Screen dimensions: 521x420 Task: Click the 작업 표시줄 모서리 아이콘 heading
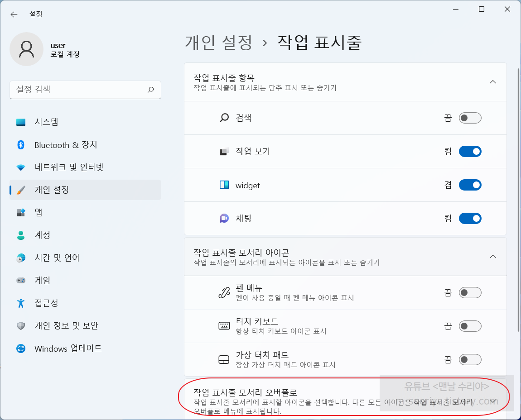(241, 253)
